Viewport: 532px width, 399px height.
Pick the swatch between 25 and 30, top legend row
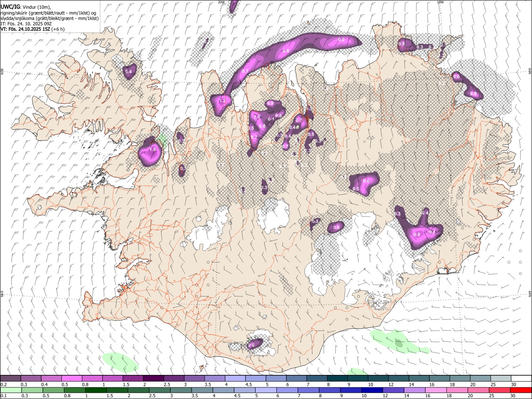point(500,378)
